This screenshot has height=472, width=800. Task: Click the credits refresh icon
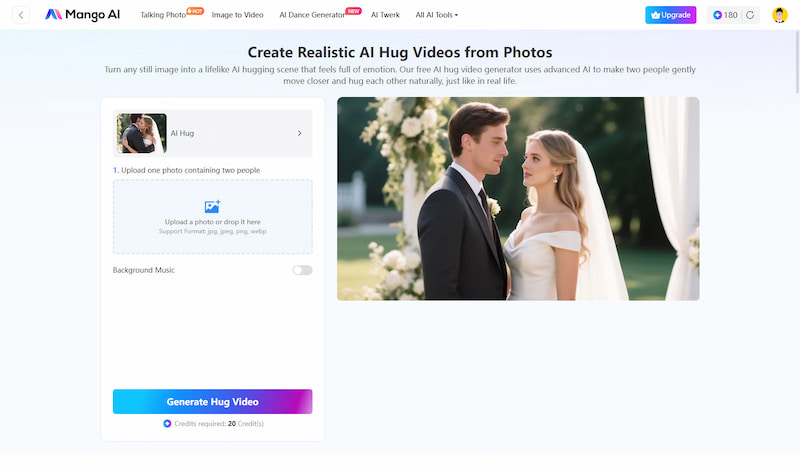[x=750, y=15]
